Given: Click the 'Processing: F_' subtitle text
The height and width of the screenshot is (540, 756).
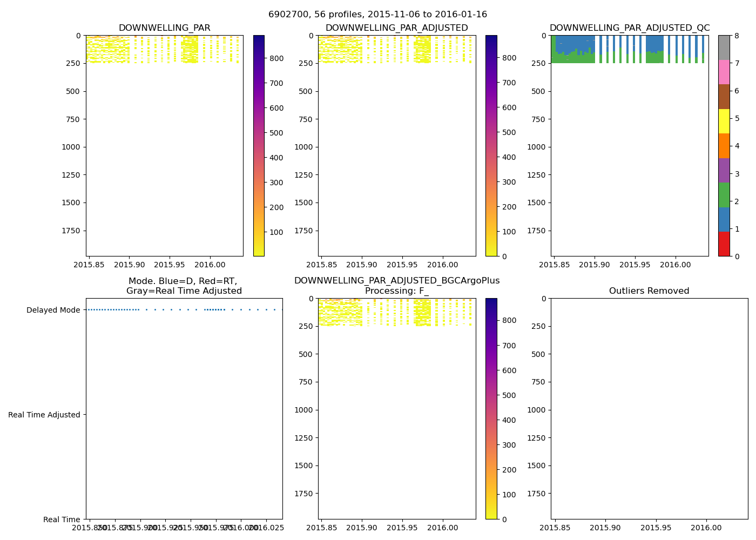Looking at the screenshot, I should pyautogui.click(x=396, y=291).
